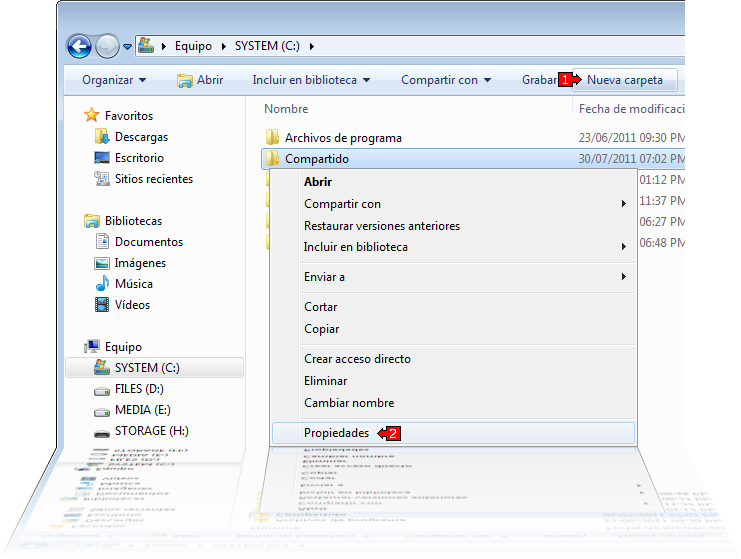Select Cambiar nombre in the context menu
The width and height of the screenshot is (741, 559).
[x=349, y=403]
